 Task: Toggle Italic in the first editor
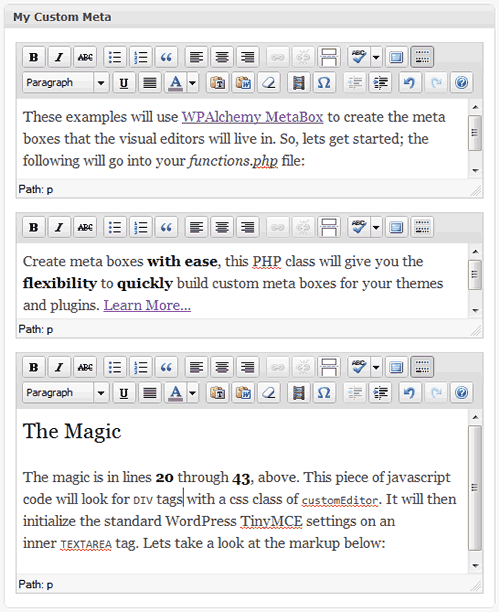(59, 57)
